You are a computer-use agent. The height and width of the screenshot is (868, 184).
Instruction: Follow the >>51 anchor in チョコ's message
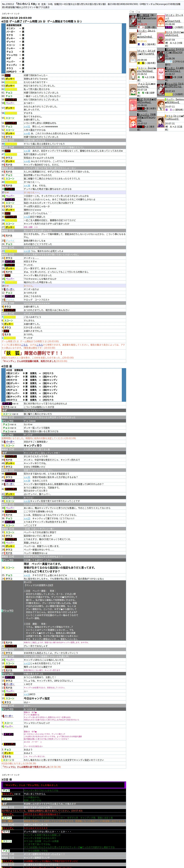(x=27, y=127)
